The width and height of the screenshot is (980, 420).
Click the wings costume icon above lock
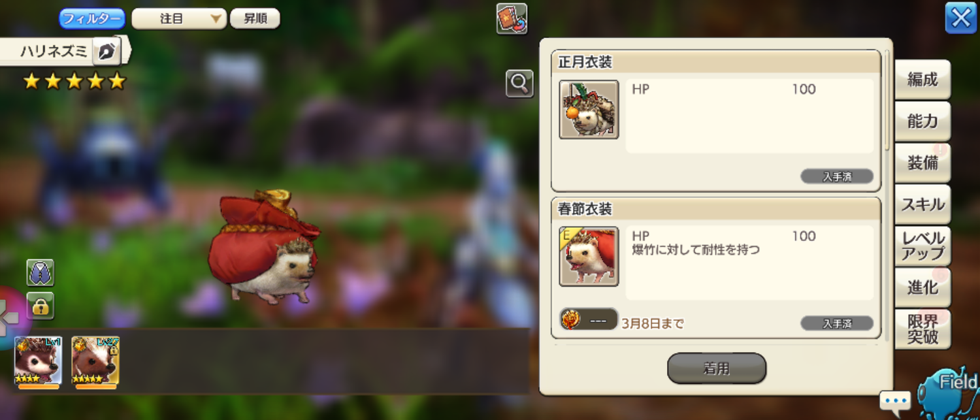tap(41, 272)
